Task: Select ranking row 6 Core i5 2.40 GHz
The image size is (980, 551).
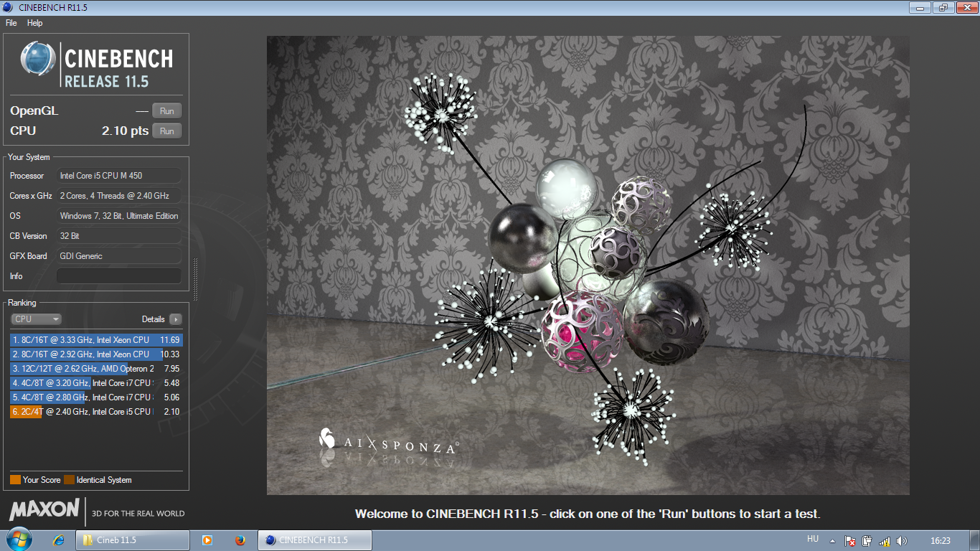Action: (96, 412)
